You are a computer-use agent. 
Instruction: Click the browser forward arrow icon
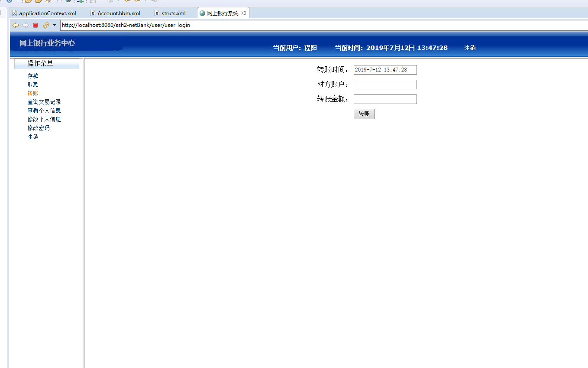[x=25, y=25]
